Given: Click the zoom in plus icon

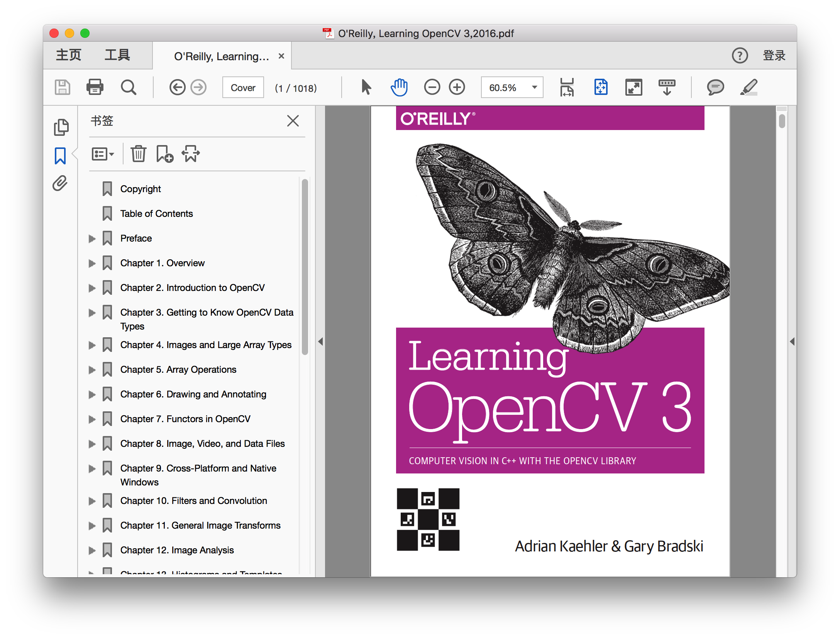Looking at the screenshot, I should (457, 87).
